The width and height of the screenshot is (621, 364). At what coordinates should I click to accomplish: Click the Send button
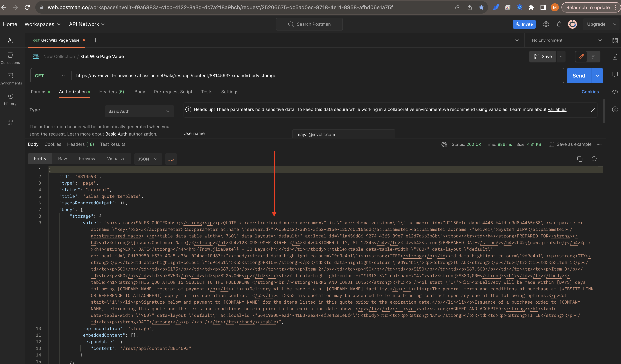pyautogui.click(x=579, y=76)
